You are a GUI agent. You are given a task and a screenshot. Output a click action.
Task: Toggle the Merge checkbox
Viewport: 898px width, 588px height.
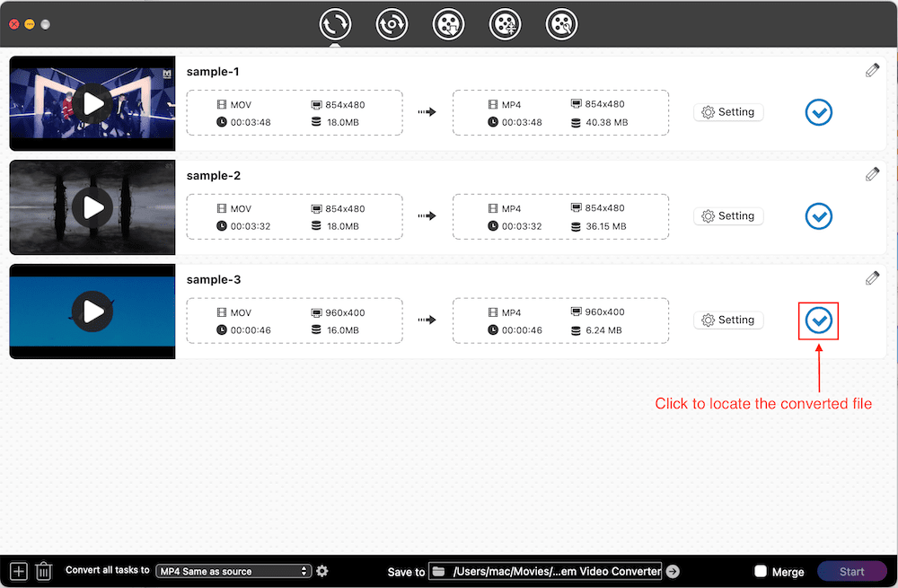[x=761, y=571]
